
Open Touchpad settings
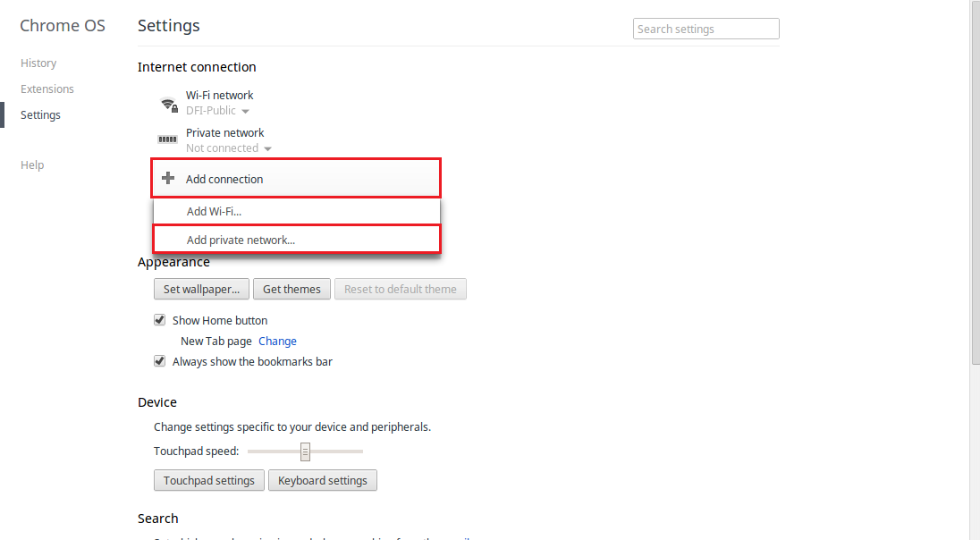coord(208,480)
